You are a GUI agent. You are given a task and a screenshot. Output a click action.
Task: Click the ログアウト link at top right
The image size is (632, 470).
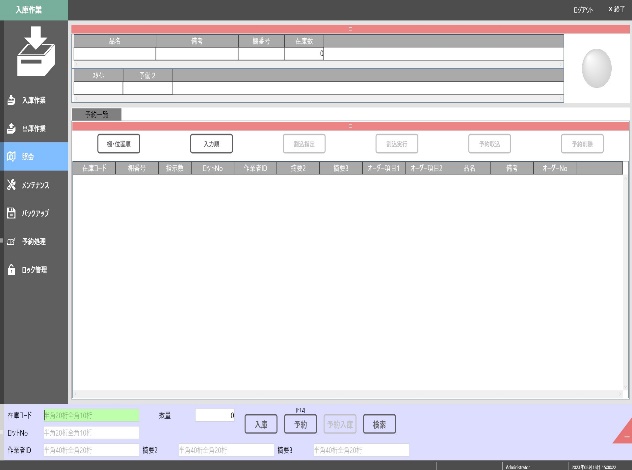[583, 10]
